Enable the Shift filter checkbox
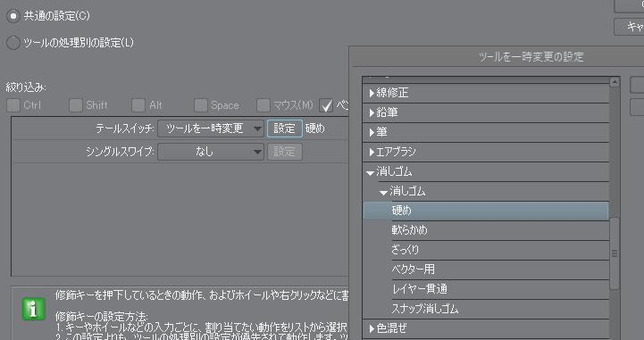The image size is (644, 340). tap(76, 105)
